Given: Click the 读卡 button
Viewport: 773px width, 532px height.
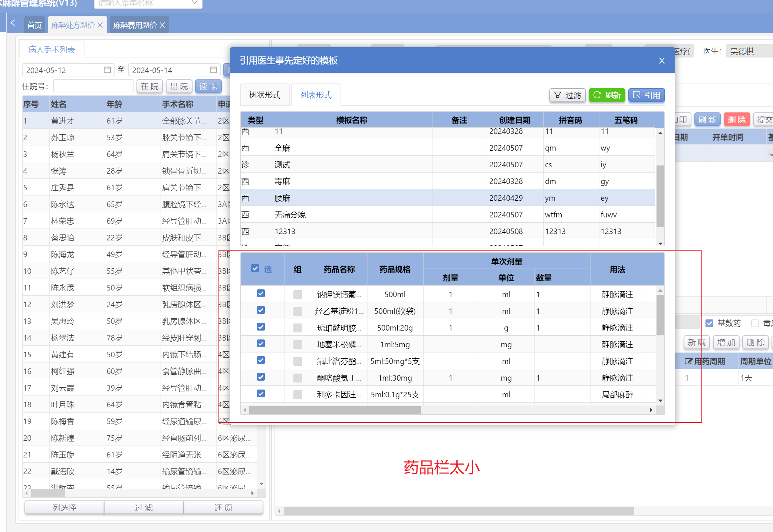Looking at the screenshot, I should [208, 86].
